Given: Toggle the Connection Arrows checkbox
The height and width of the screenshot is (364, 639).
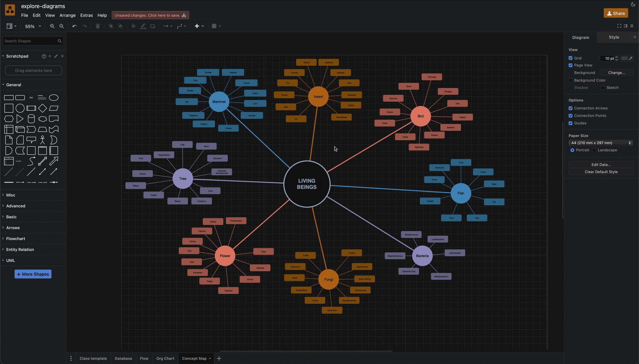Looking at the screenshot, I should [570, 108].
